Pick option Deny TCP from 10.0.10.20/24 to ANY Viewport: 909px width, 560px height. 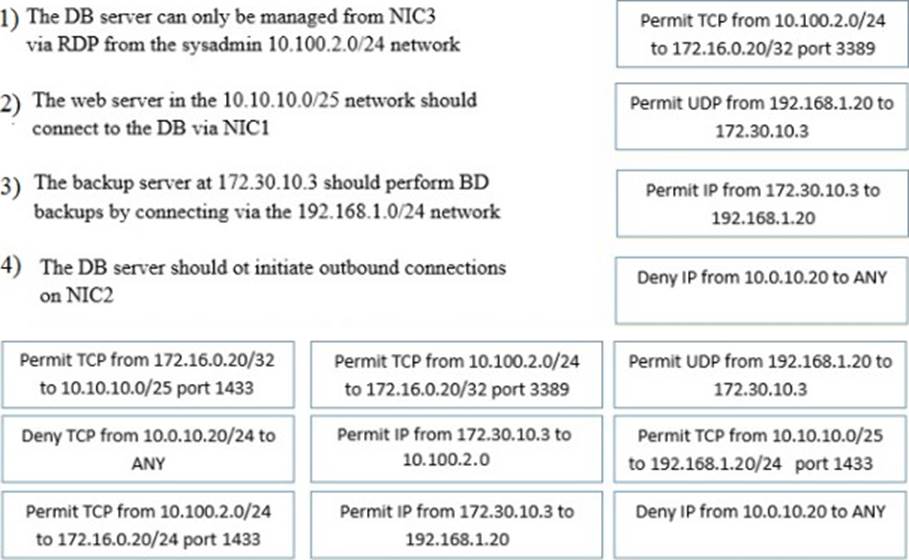point(148,449)
